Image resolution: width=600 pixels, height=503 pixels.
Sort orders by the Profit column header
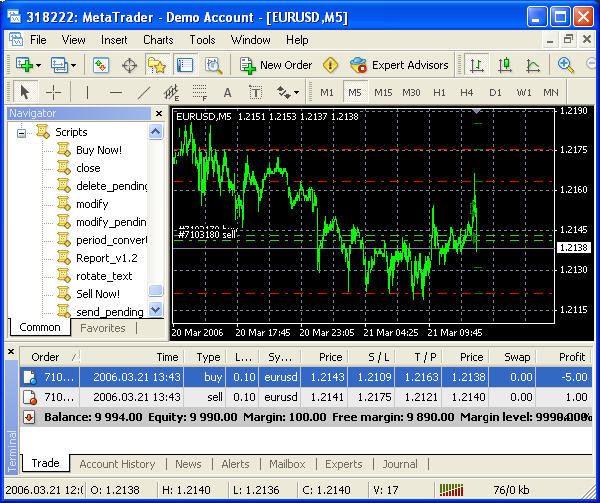click(x=564, y=357)
